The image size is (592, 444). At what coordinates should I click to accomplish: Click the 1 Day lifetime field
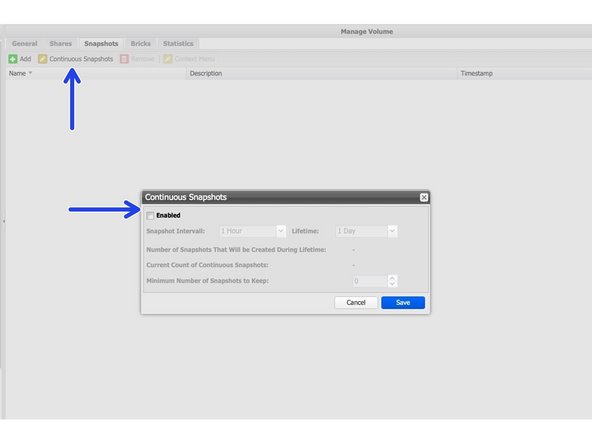click(362, 231)
